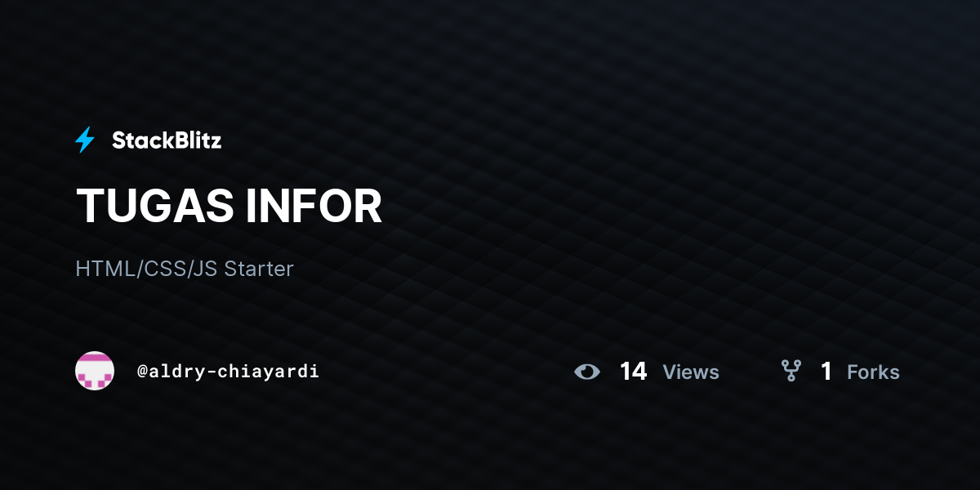980x490 pixels.
Task: Click the eye views icon
Action: coord(587,372)
